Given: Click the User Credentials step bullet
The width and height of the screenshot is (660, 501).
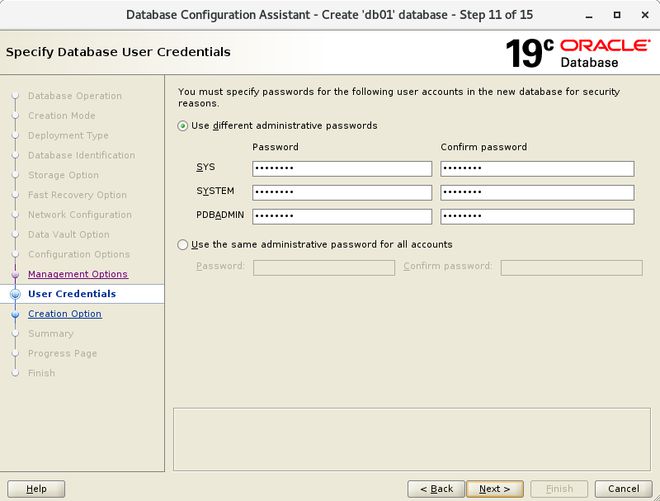Looking at the screenshot, I should [15, 294].
